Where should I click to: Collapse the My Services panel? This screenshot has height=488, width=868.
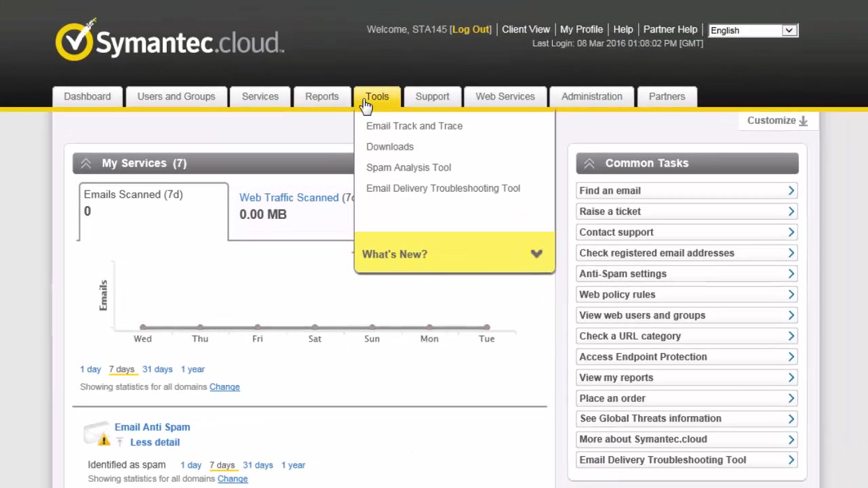click(86, 163)
